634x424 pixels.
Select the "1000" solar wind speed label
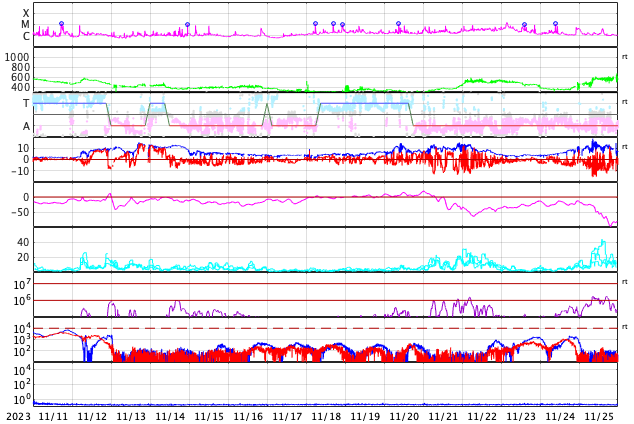pos(17,57)
